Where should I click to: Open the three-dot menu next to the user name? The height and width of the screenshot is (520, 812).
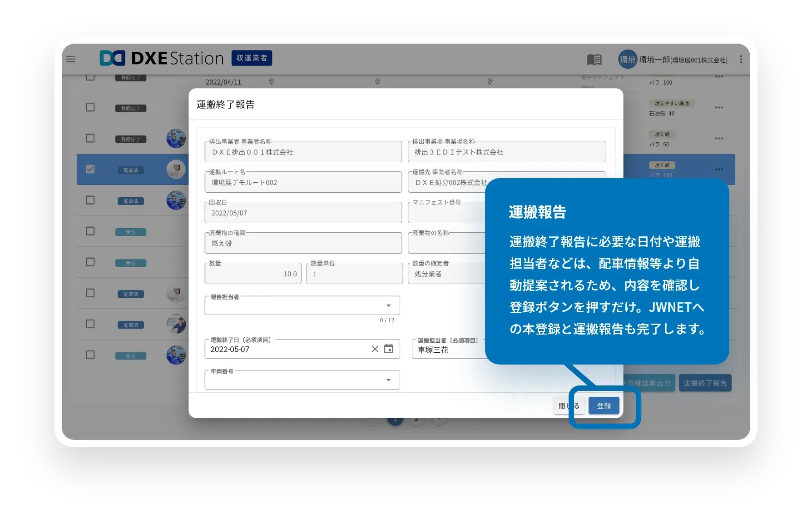[742, 59]
